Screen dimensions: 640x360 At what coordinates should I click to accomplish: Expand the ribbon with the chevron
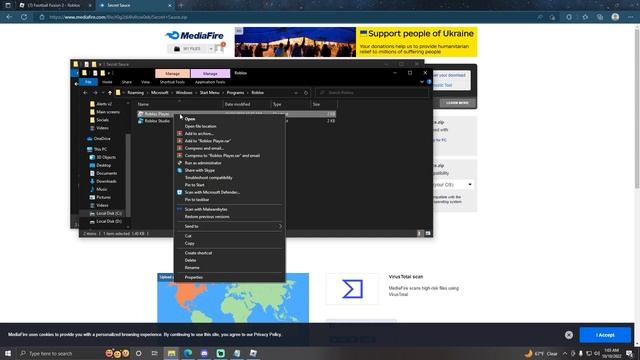422,82
